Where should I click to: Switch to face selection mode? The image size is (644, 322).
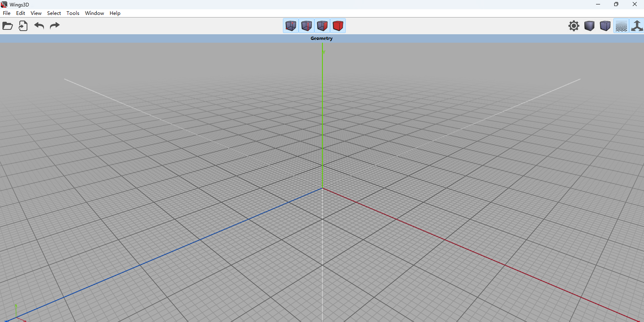click(322, 26)
